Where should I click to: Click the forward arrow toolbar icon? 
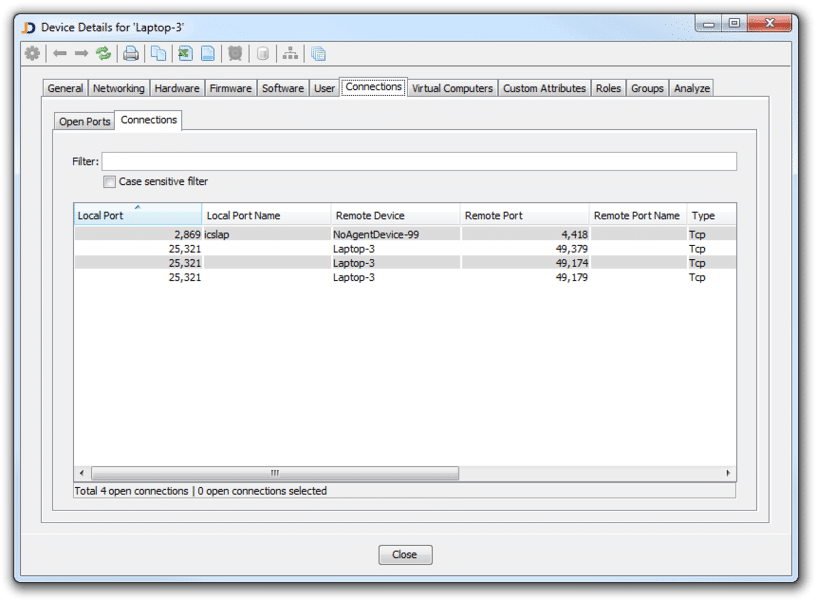tap(82, 54)
